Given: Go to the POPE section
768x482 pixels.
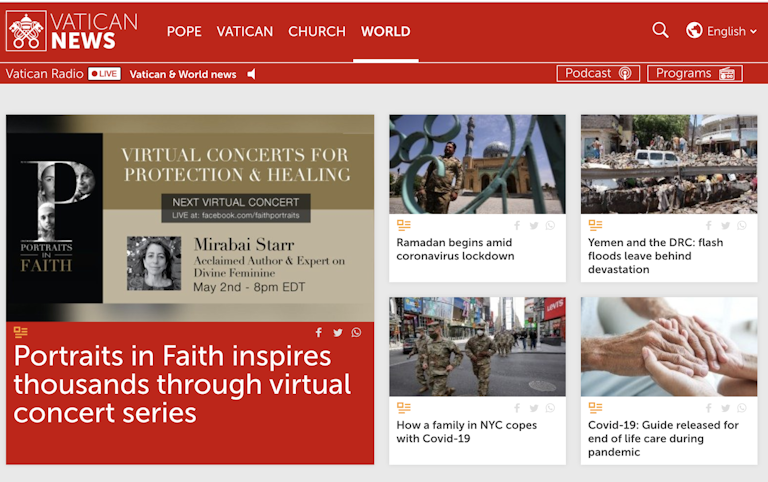Looking at the screenshot, I should click(184, 31).
